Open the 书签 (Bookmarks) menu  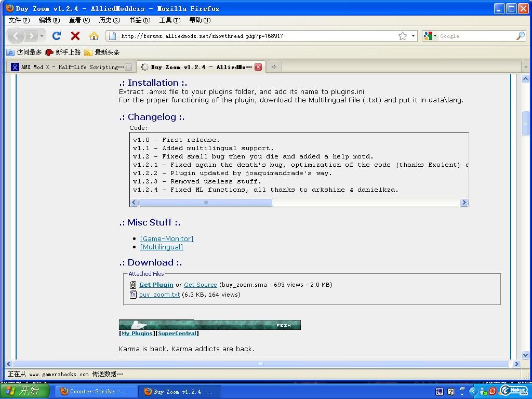tap(139, 20)
